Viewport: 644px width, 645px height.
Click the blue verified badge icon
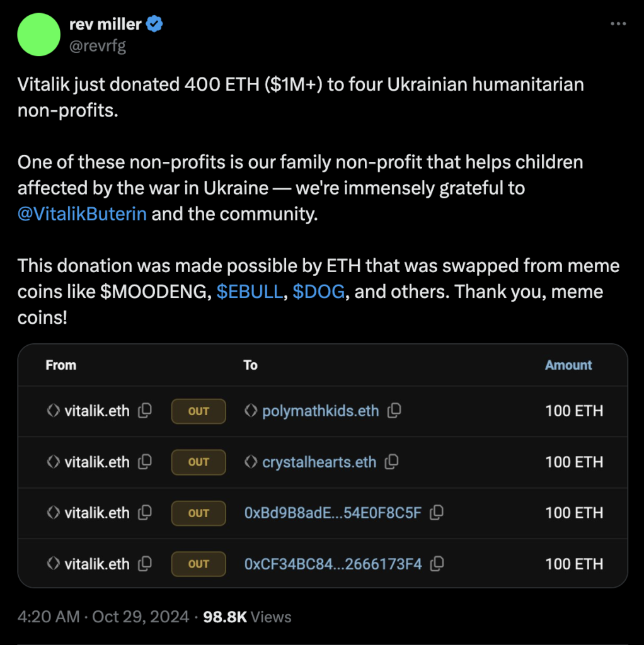pos(155,25)
